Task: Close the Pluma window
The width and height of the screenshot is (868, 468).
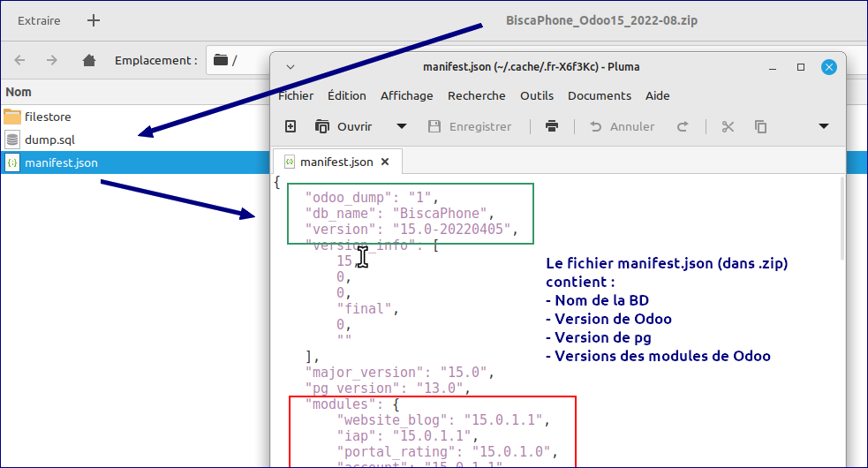Action: pyautogui.click(x=828, y=67)
